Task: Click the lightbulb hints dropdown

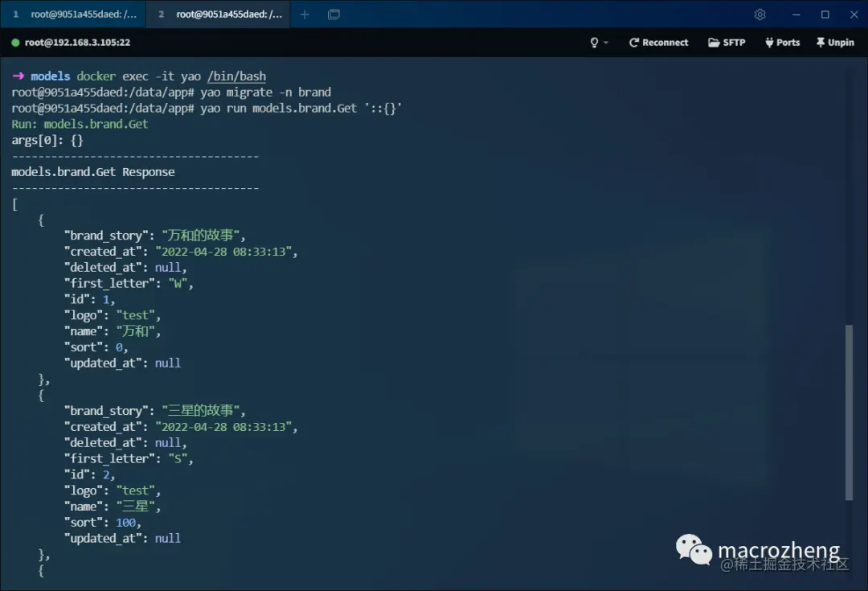Action: pos(599,43)
